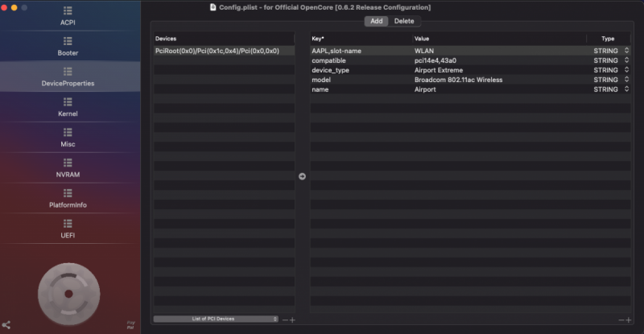Click the Airport Extreme value cell

pos(499,70)
